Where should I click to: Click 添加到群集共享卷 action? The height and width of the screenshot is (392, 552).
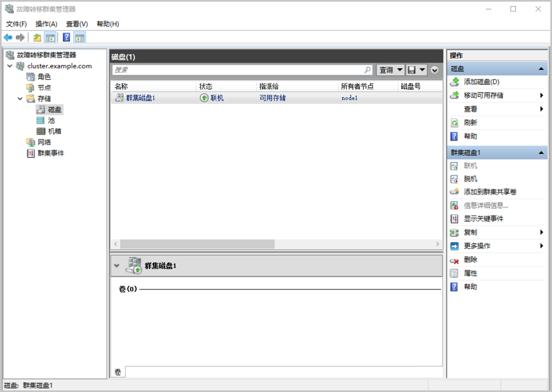coord(490,192)
